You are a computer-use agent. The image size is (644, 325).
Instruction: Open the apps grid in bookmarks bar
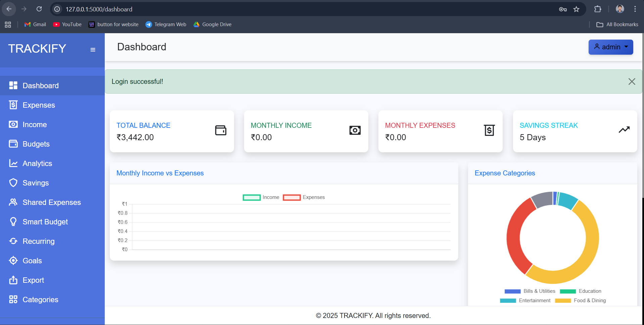[8, 24]
